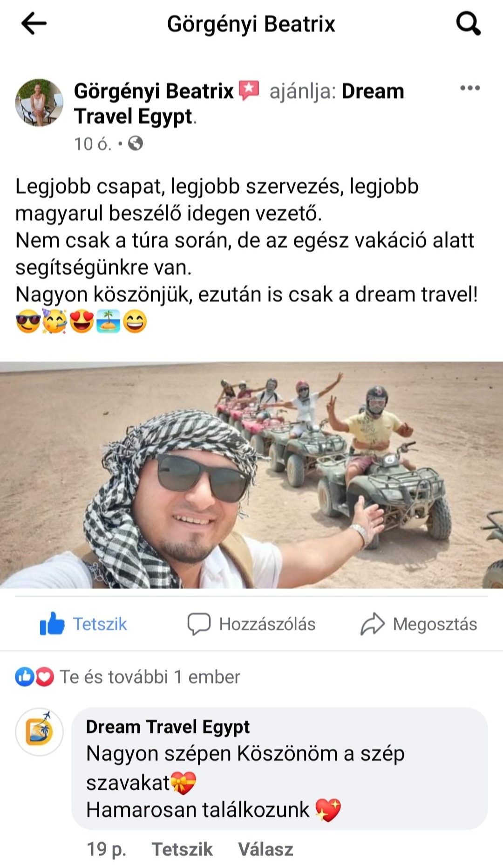Open the Dream Travel Egypt page link in header
503x868 pixels.
(x=239, y=103)
